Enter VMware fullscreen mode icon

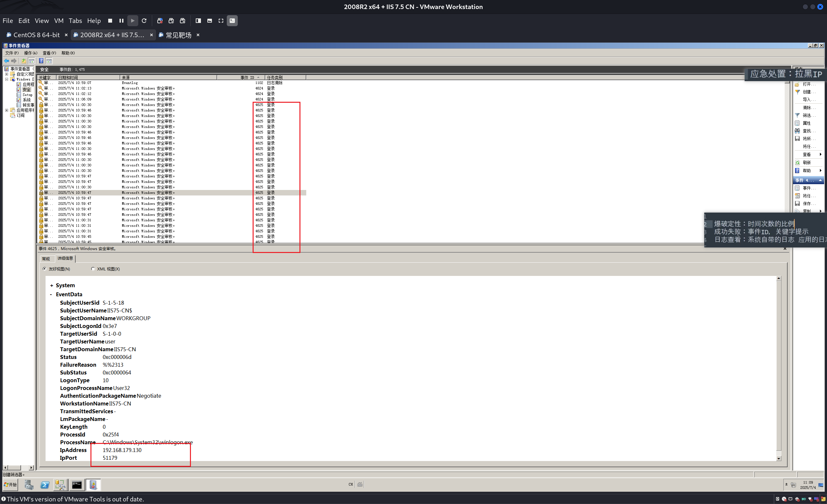pos(221,21)
